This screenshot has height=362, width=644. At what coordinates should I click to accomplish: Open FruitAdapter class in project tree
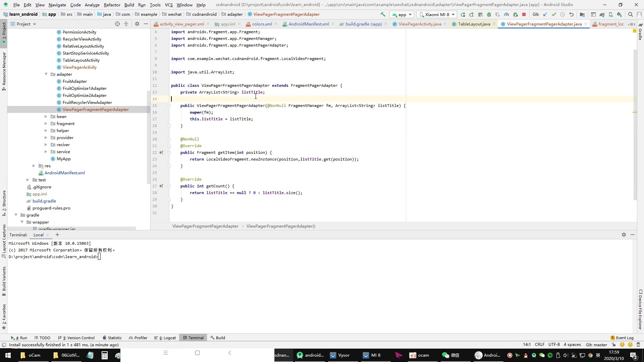pos(74,81)
